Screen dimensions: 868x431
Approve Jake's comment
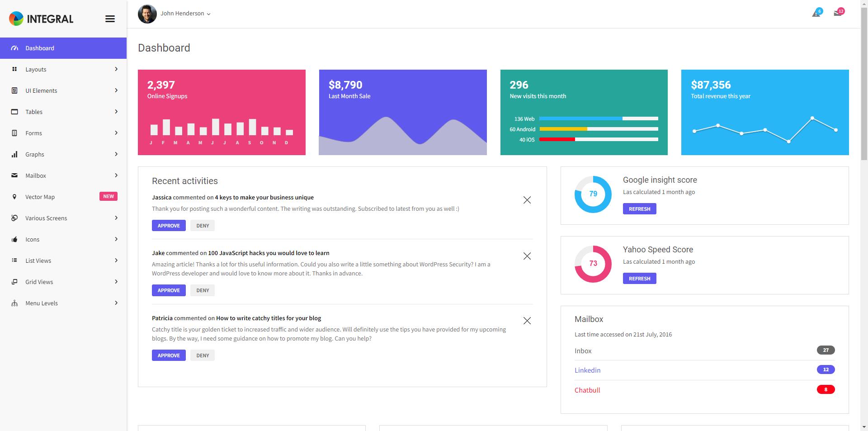click(169, 290)
